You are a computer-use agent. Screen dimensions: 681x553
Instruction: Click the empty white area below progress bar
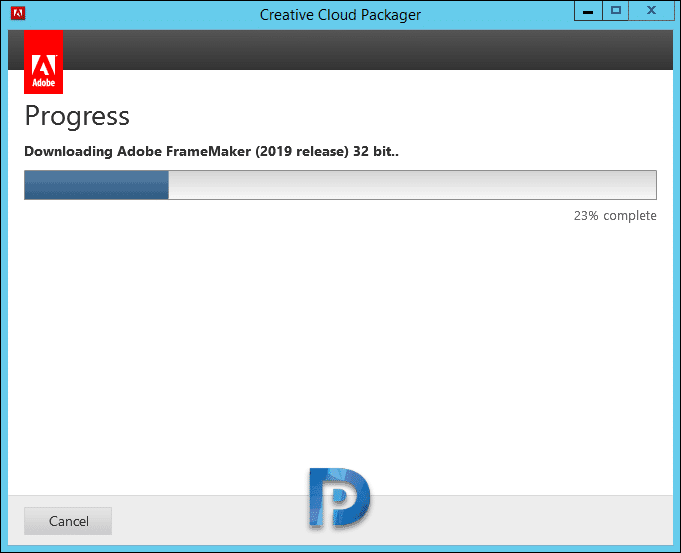click(340, 348)
